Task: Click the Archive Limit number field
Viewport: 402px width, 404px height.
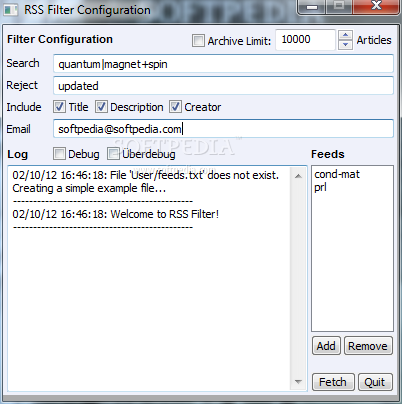Action: (x=305, y=40)
